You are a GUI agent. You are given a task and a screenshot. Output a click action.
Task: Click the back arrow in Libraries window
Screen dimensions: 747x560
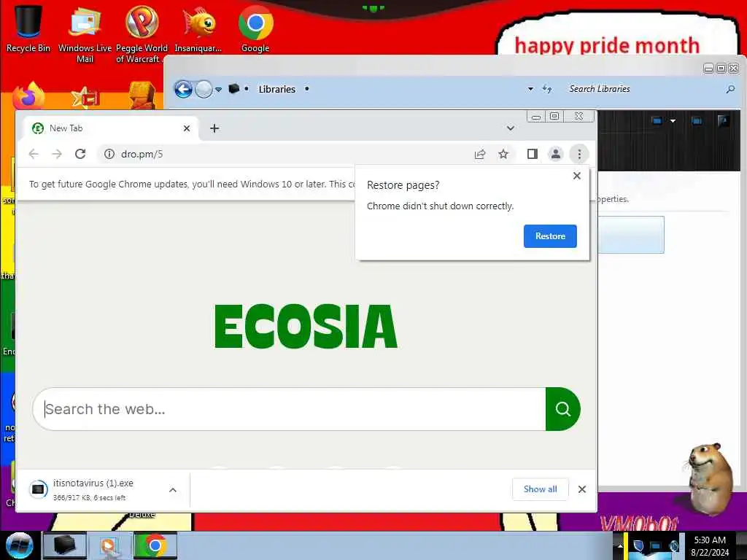tap(183, 89)
